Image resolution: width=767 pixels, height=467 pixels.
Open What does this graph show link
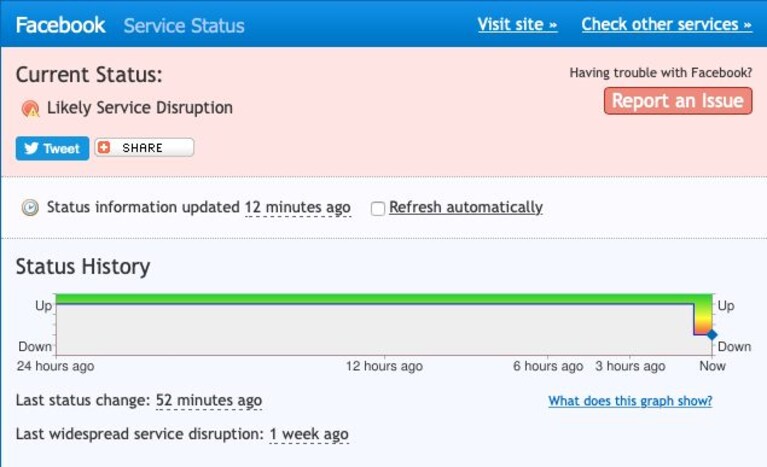pos(630,401)
